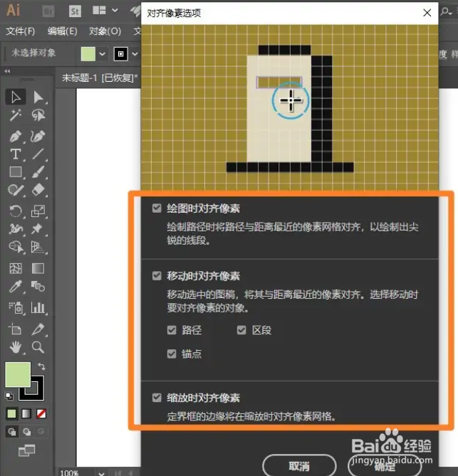Toggle 移动时对齐像素 checkbox
The image size is (458, 476).
157,276
